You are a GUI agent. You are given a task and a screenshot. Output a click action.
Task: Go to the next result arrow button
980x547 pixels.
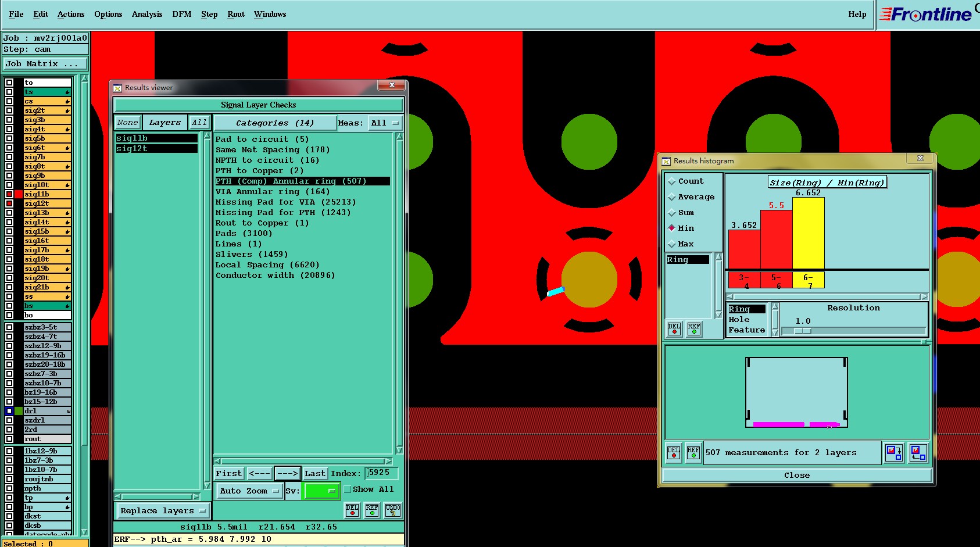pyautogui.click(x=287, y=474)
